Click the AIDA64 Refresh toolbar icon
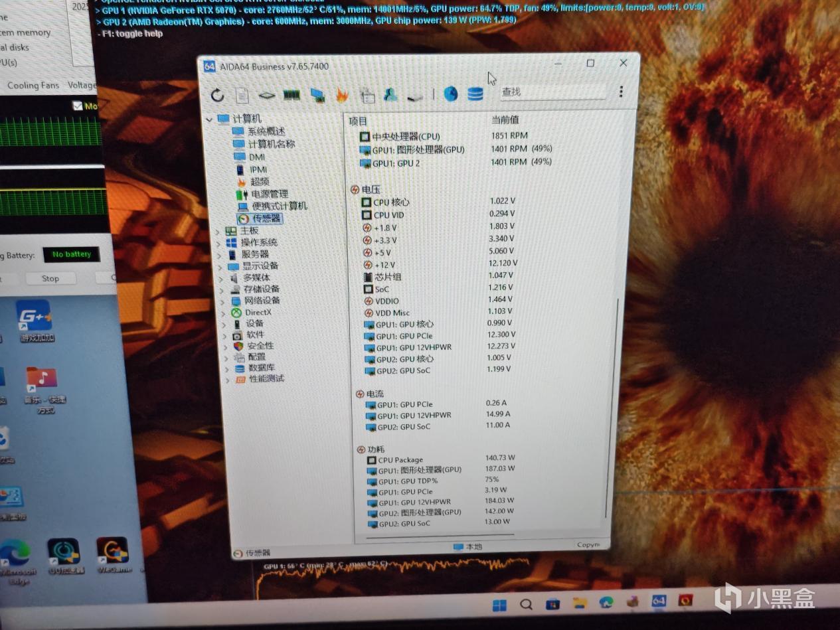Screen dimensions: 840x630 [218, 95]
